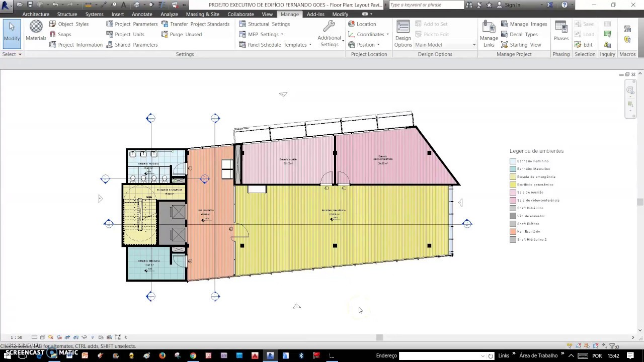The height and width of the screenshot is (362, 644).
Task: Switch to the Annotate tab
Action: pos(142,14)
